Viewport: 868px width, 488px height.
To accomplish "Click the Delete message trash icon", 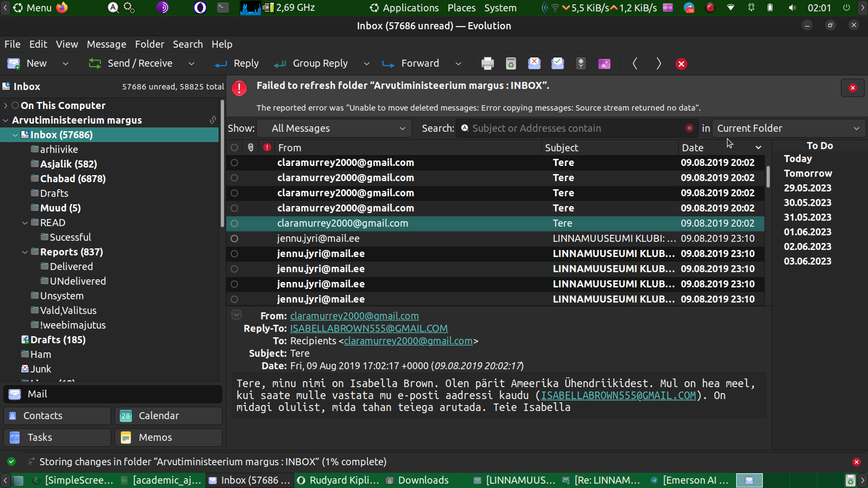I will coord(510,63).
